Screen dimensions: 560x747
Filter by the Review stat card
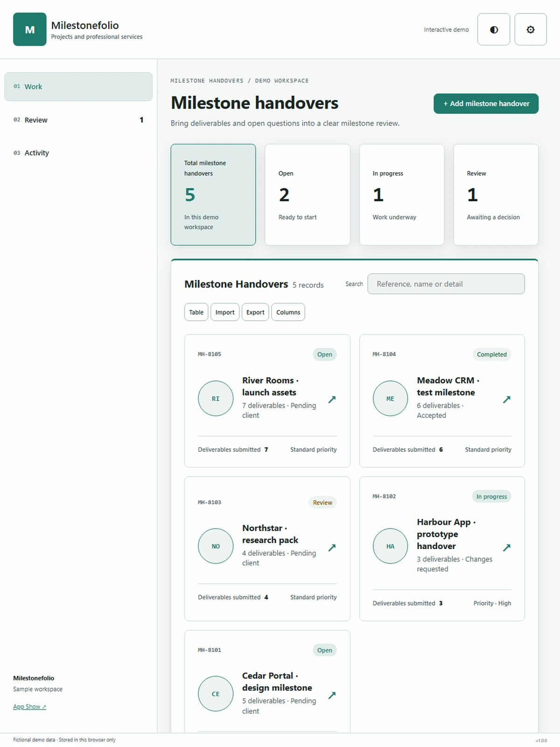(x=496, y=195)
